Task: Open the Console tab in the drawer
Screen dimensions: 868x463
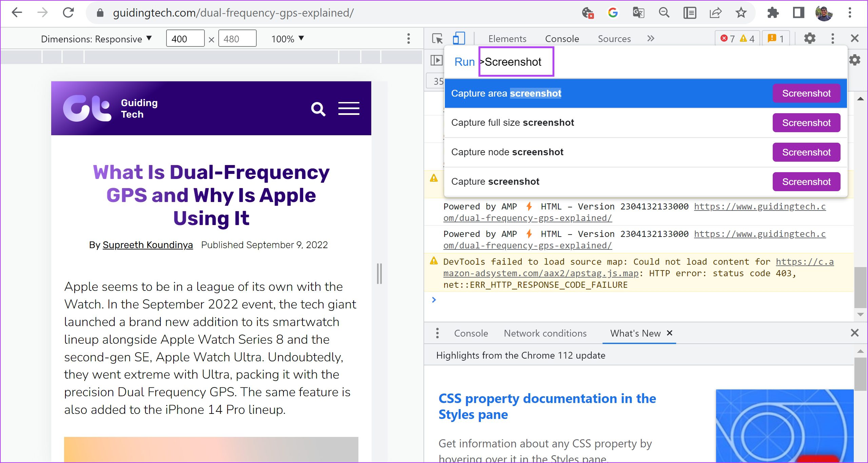Action: click(x=471, y=333)
